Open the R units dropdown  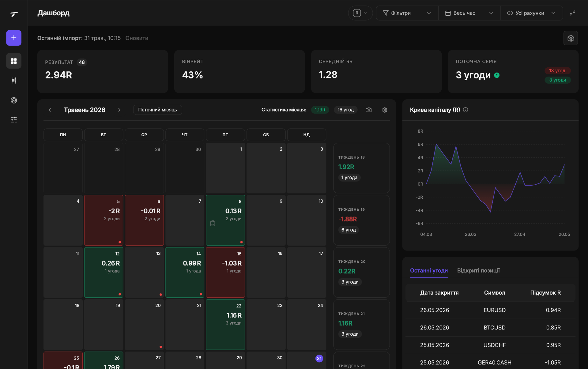[360, 13]
